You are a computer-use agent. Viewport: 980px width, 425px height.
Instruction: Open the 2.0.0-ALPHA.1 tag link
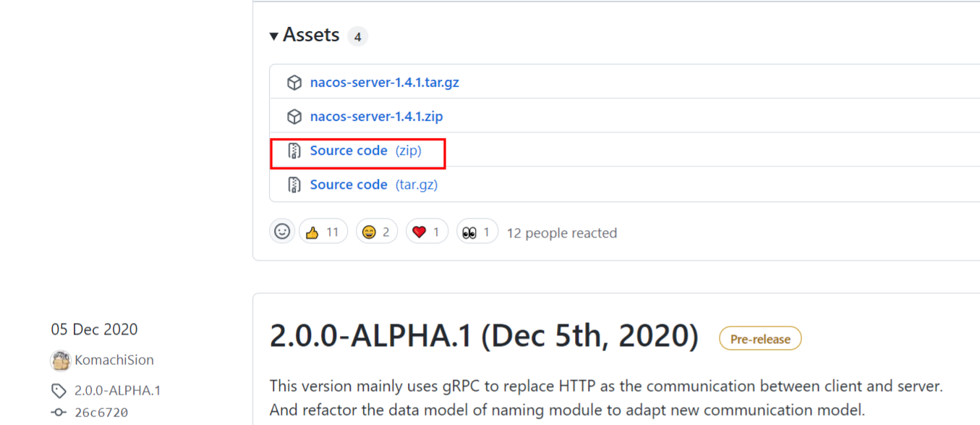coord(117,391)
